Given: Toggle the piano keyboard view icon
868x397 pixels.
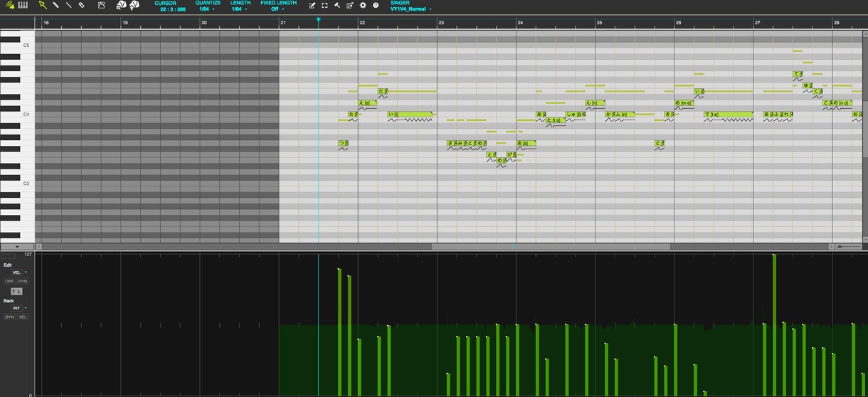Looking at the screenshot, I should [x=23, y=5].
